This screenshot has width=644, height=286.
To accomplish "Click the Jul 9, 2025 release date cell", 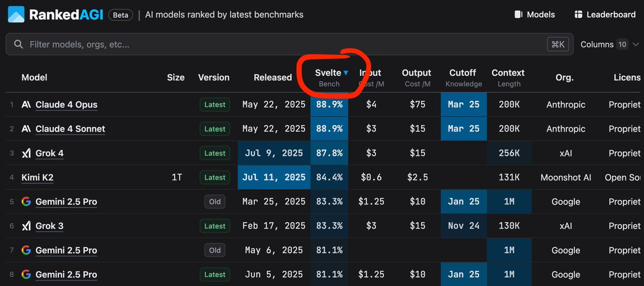I will 274,153.
